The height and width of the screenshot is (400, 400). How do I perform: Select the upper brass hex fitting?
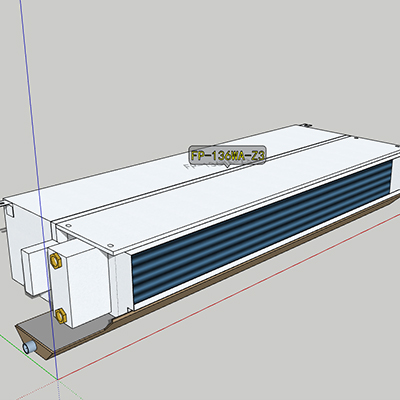tap(55, 260)
